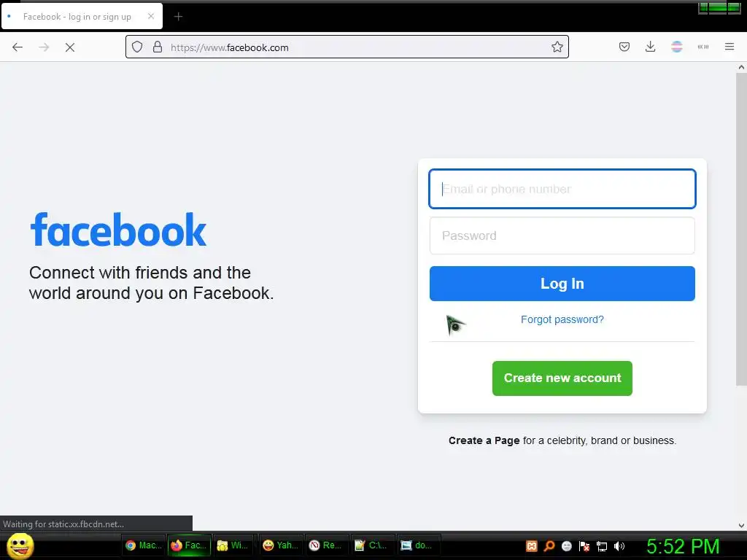View site security via padlock icon

click(158, 47)
